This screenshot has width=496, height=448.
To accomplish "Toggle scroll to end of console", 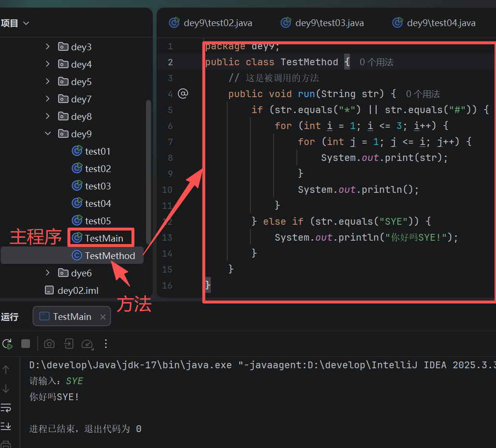I will click(6, 427).
